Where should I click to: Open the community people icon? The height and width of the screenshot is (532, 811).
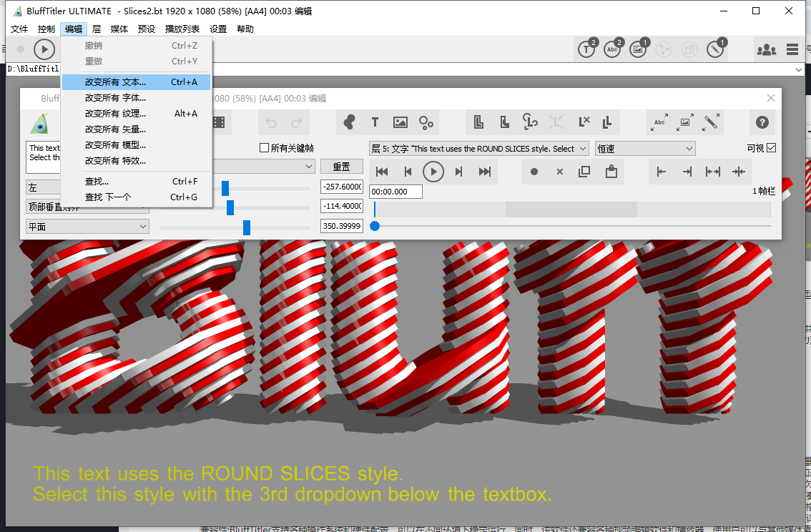pyautogui.click(x=766, y=49)
